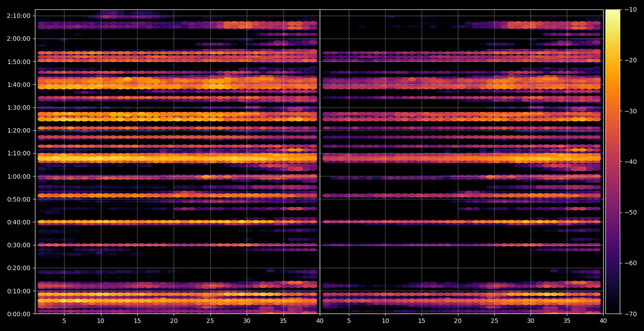Click the 0:00:00 time axis label
Viewport: 644px width, 331px height.
click(x=19, y=314)
